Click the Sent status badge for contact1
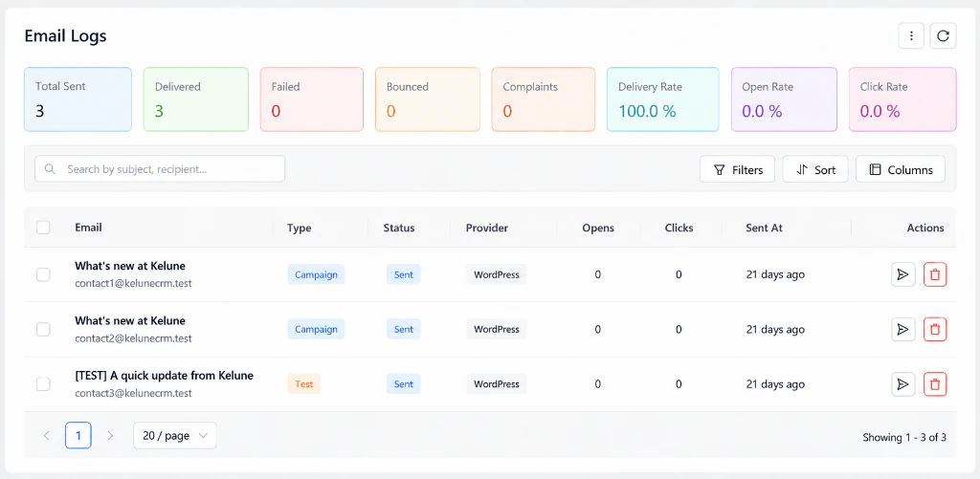 (x=404, y=274)
